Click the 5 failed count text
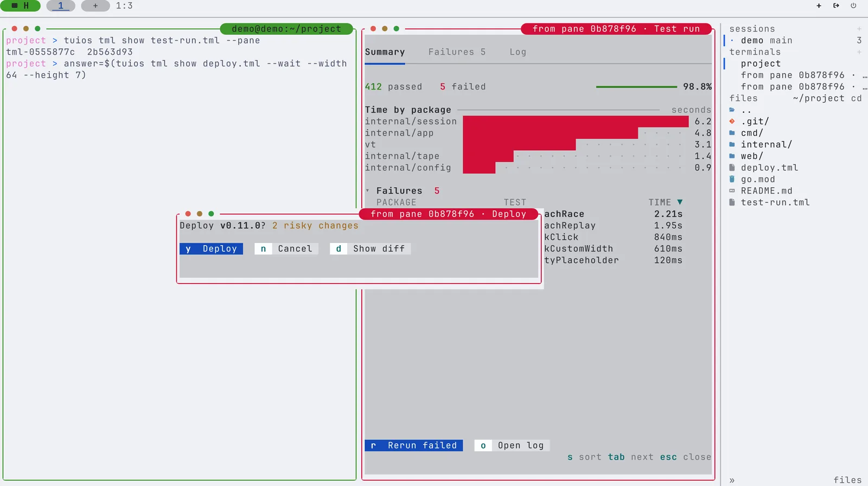Image resolution: width=868 pixels, height=486 pixels. (463, 87)
